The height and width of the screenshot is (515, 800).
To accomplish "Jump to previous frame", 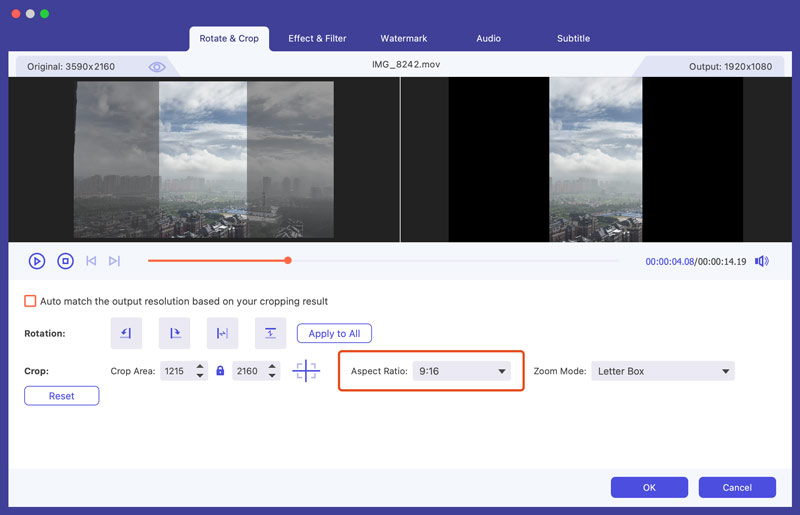I will (x=91, y=261).
